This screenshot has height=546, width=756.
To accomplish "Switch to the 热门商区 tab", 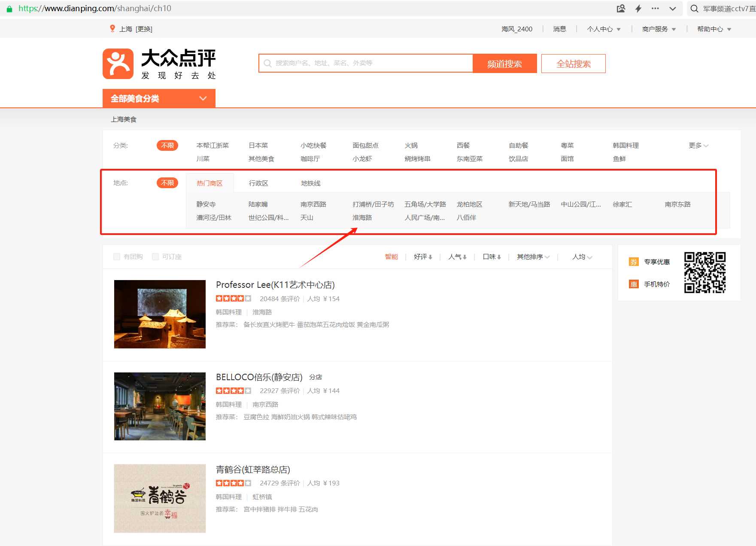I will click(x=209, y=183).
